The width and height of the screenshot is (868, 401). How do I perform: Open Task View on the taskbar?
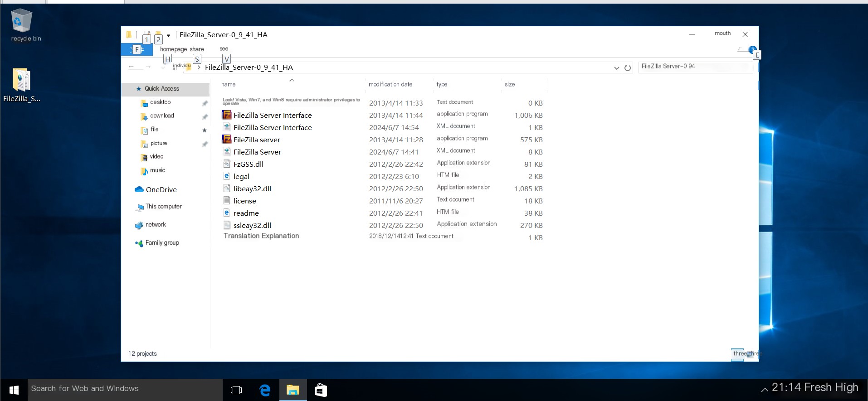[x=236, y=390]
